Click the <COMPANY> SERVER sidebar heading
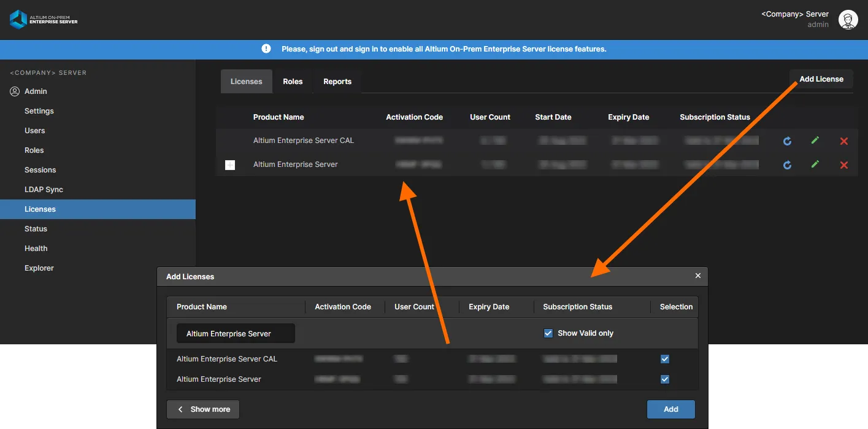The height and width of the screenshot is (429, 868). click(48, 73)
